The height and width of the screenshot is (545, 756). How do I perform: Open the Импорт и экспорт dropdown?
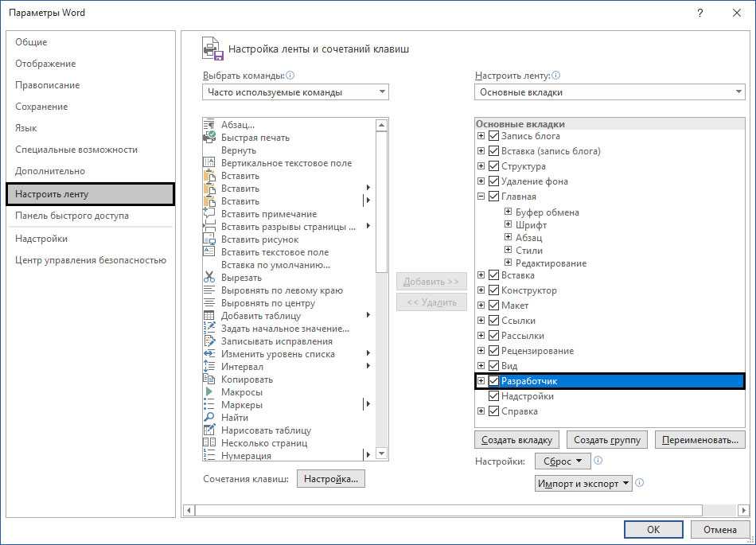pos(583,484)
